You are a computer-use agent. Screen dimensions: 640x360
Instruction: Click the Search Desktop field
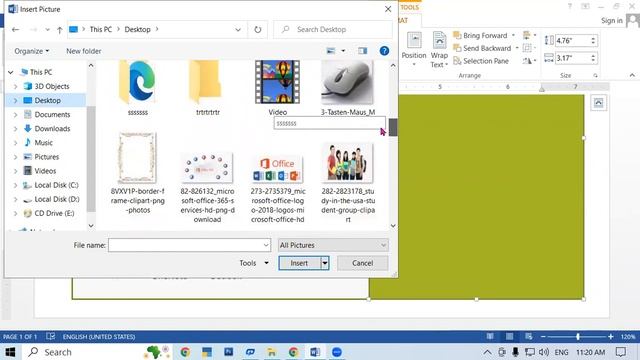[333, 29]
